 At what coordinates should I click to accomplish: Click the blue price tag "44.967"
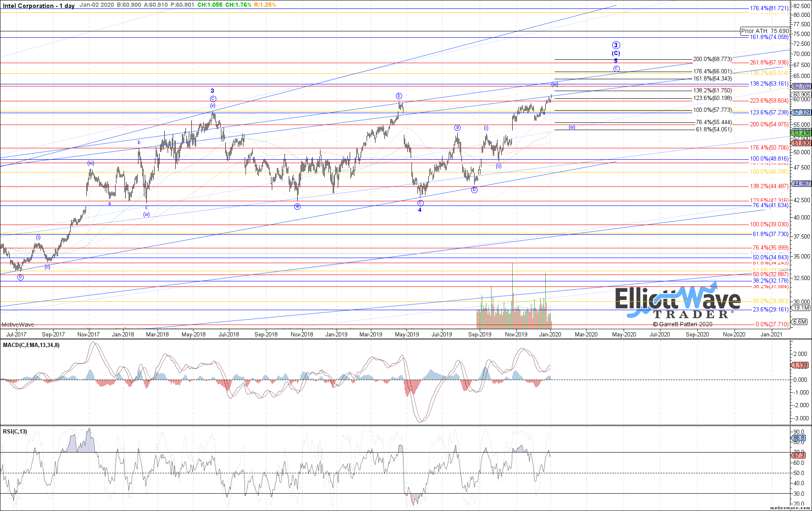pos(801,184)
